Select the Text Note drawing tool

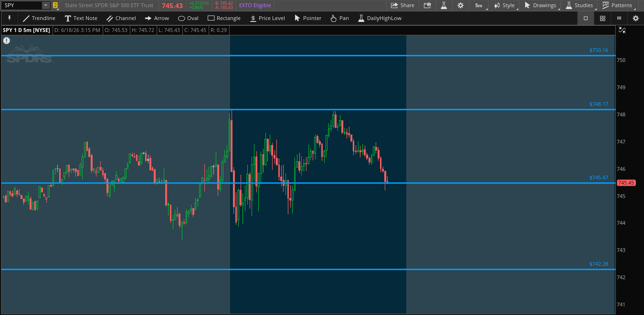click(81, 18)
